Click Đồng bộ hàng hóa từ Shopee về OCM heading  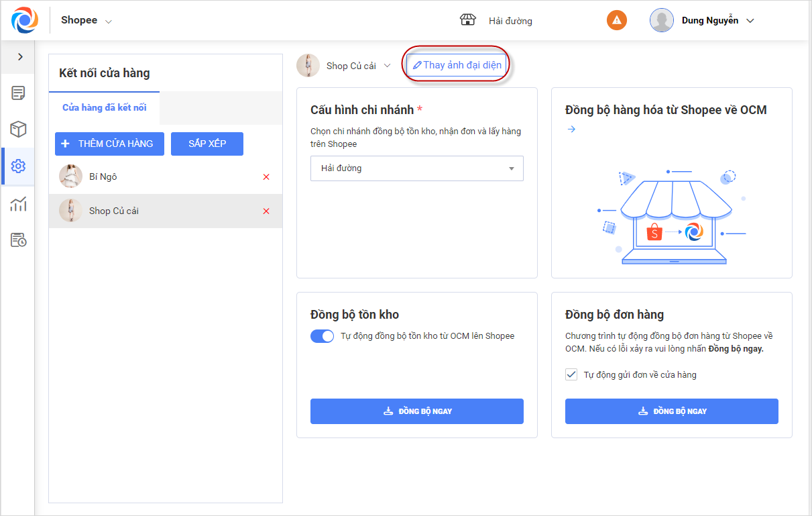point(666,110)
